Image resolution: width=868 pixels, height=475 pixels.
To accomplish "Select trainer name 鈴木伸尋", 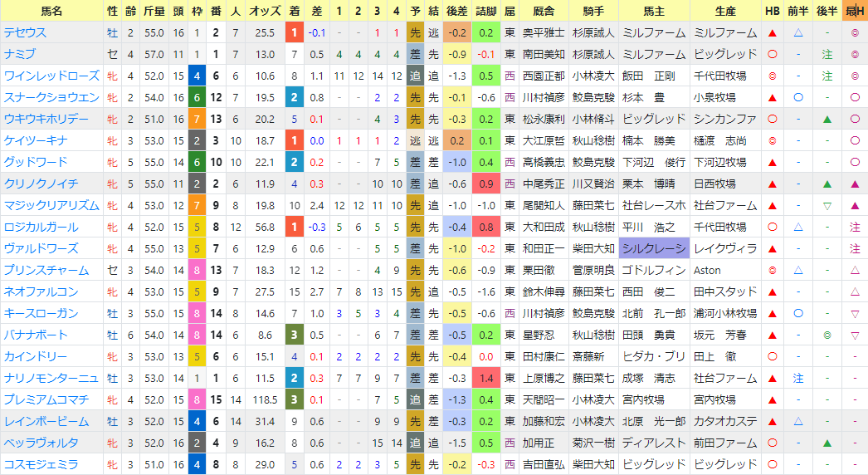I will click(544, 292).
